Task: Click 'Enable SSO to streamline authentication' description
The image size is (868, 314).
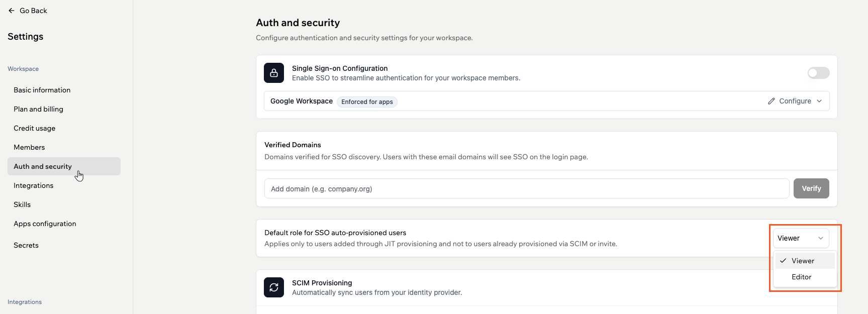Action: pos(406,78)
